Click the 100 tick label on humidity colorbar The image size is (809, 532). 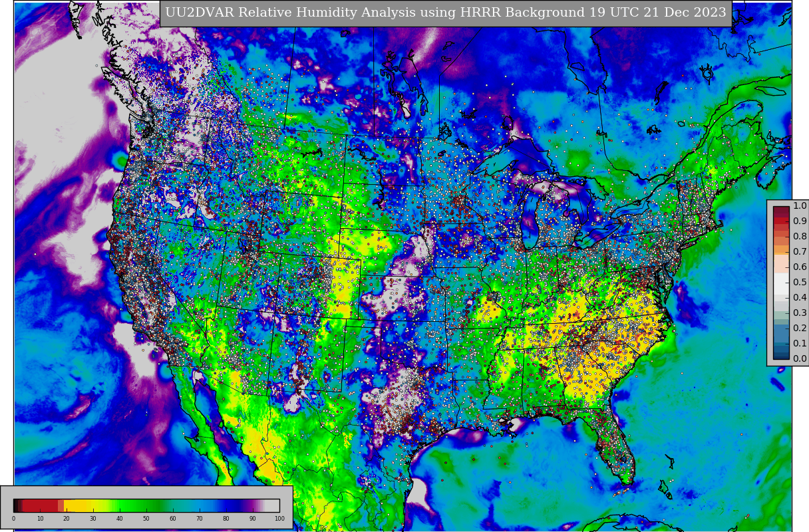coord(279,519)
